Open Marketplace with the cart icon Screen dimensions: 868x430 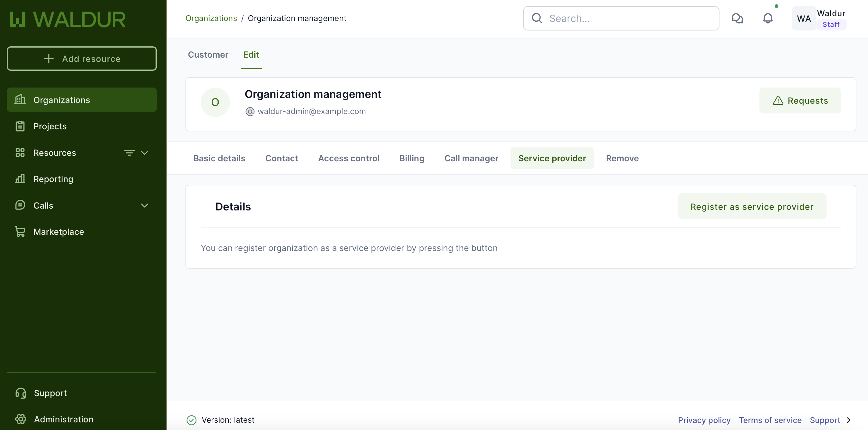point(20,231)
